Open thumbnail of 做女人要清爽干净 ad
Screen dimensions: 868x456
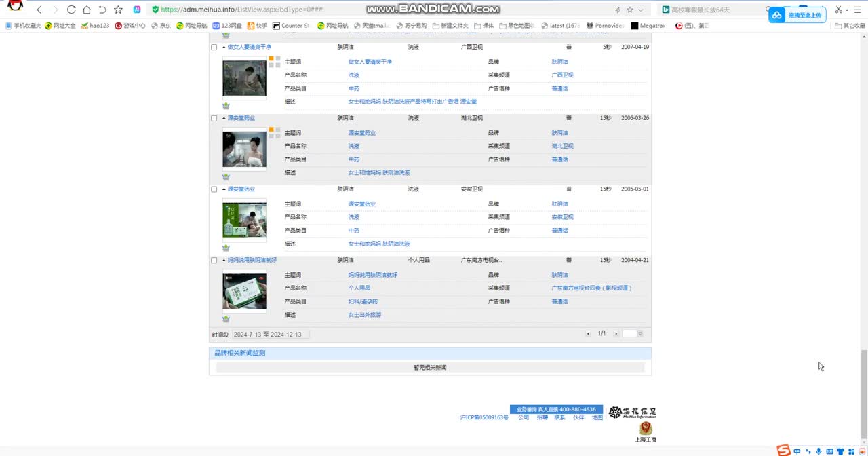point(244,78)
